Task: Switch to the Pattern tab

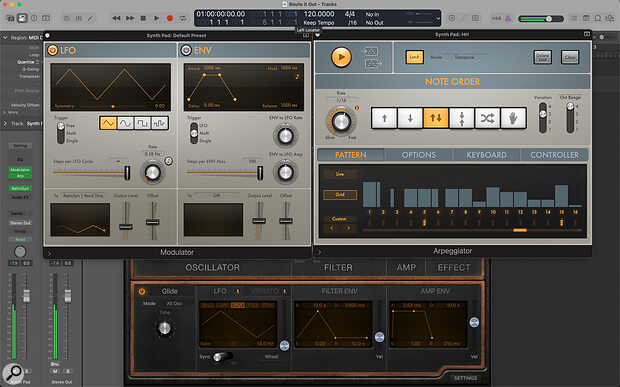Action: click(x=351, y=155)
